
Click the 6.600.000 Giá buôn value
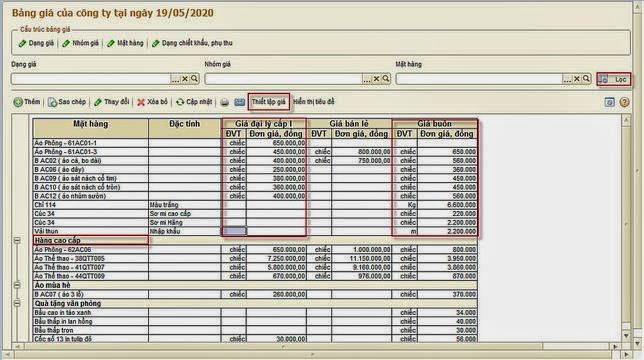tap(447, 205)
